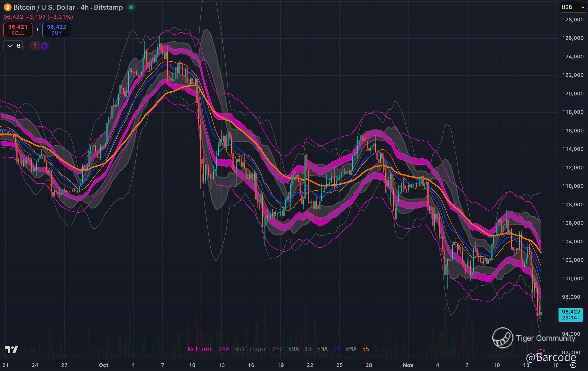Click the EMA 13 indicator label

[x=300, y=349]
